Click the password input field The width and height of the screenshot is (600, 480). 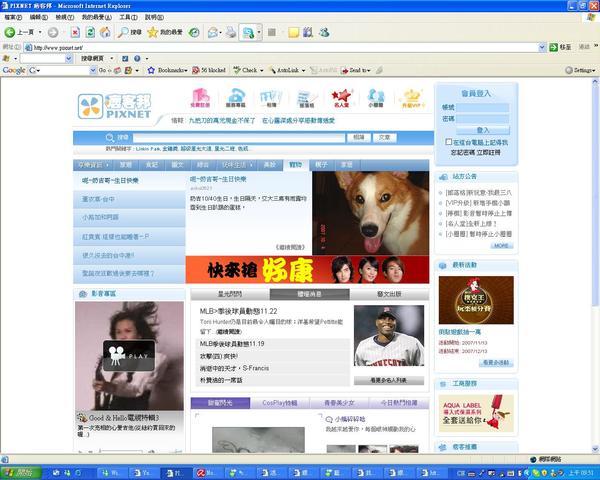pos(483,119)
